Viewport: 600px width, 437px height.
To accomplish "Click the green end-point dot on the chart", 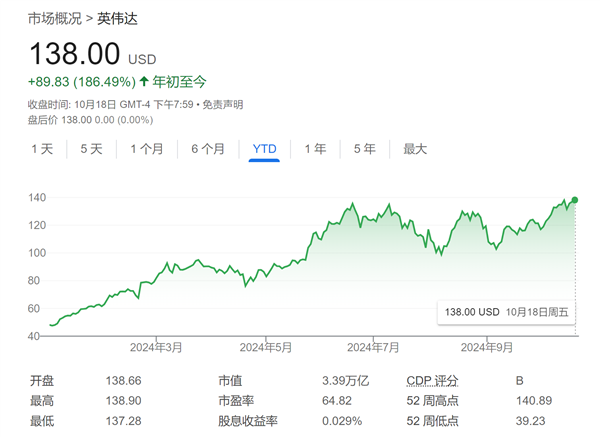I will (x=574, y=200).
